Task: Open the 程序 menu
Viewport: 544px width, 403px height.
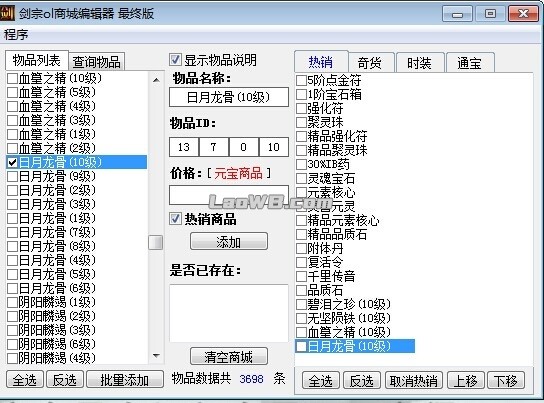Action: pos(16,35)
